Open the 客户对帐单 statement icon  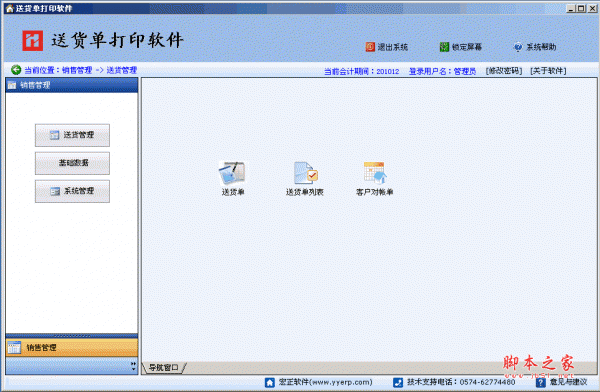pyautogui.click(x=375, y=173)
